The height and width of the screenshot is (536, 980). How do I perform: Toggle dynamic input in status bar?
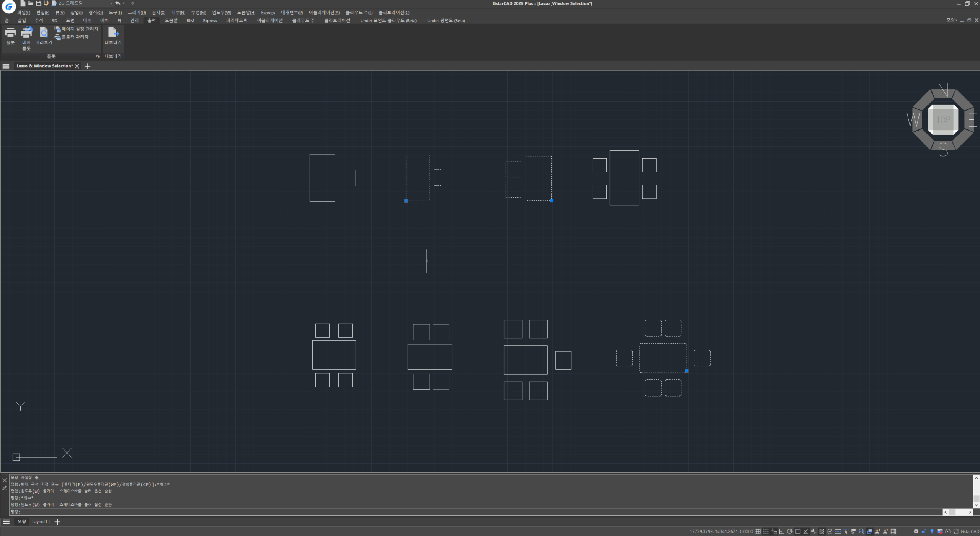click(x=774, y=531)
